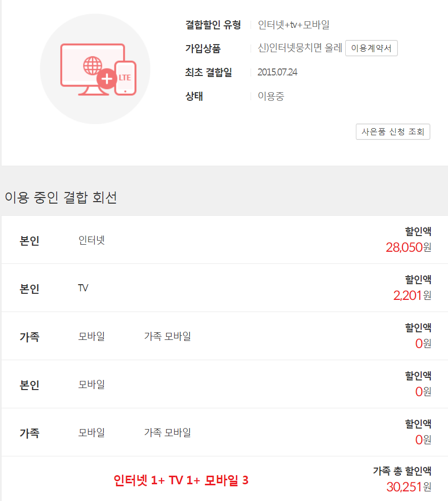Screen dimensions: 448x501
Task: Click the 이용중 status value
Action: pyautogui.click(x=271, y=96)
